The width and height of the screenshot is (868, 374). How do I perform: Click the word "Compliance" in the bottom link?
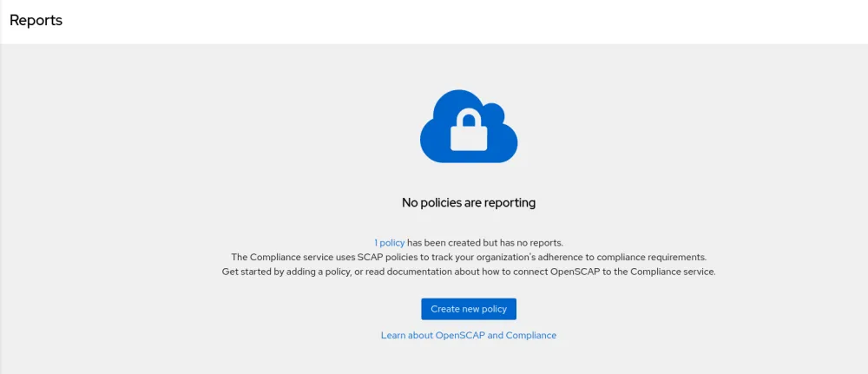coord(530,335)
